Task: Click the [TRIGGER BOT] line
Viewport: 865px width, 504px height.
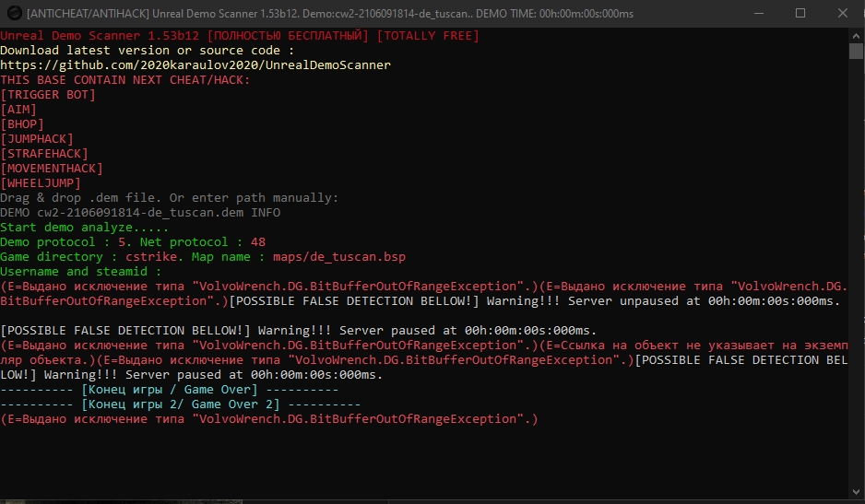Action: pos(48,94)
